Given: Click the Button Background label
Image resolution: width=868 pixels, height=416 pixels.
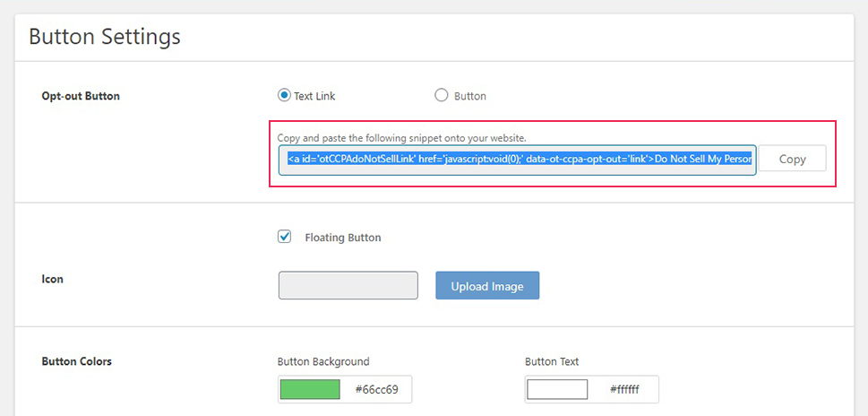Looking at the screenshot, I should point(323,361).
